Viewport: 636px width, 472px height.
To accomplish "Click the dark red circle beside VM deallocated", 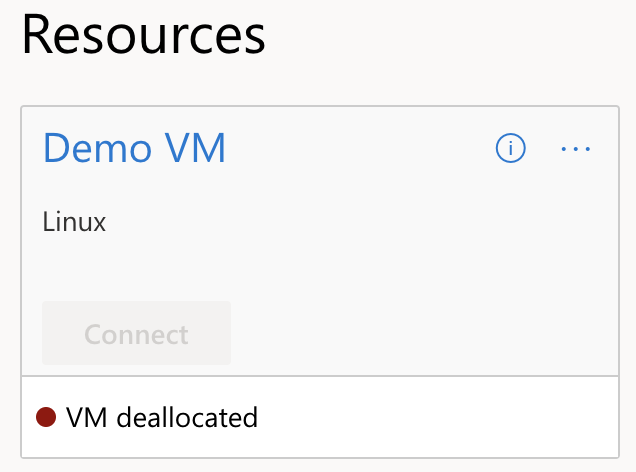I will click(45, 417).
